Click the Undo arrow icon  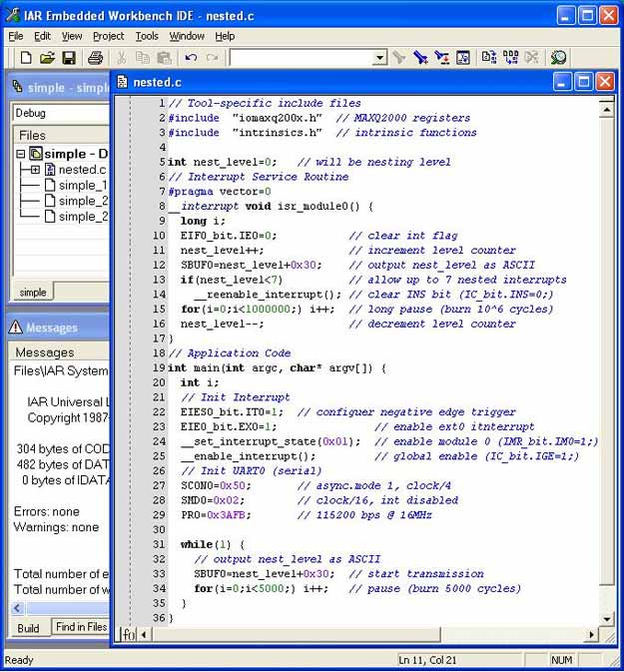click(x=191, y=58)
